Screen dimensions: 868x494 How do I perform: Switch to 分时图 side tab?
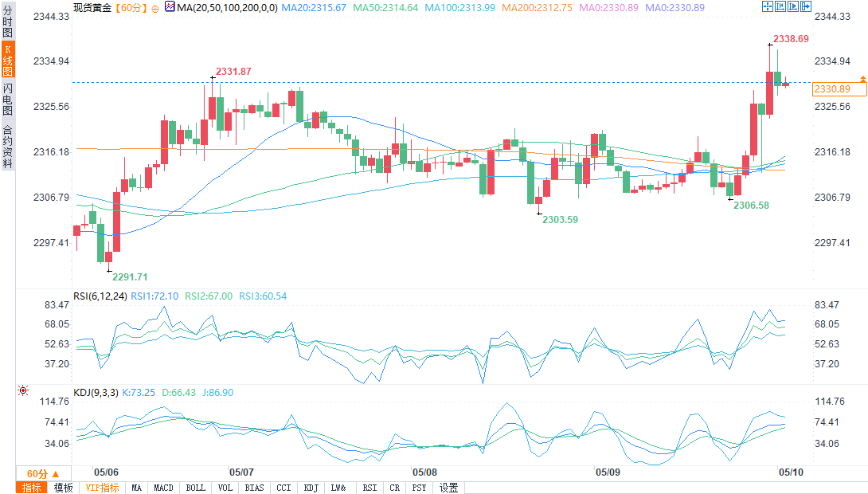point(8,21)
